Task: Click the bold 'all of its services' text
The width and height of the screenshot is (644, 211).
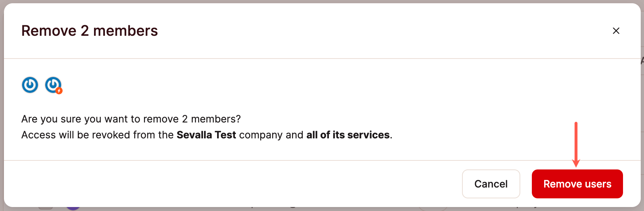Action: (348, 135)
